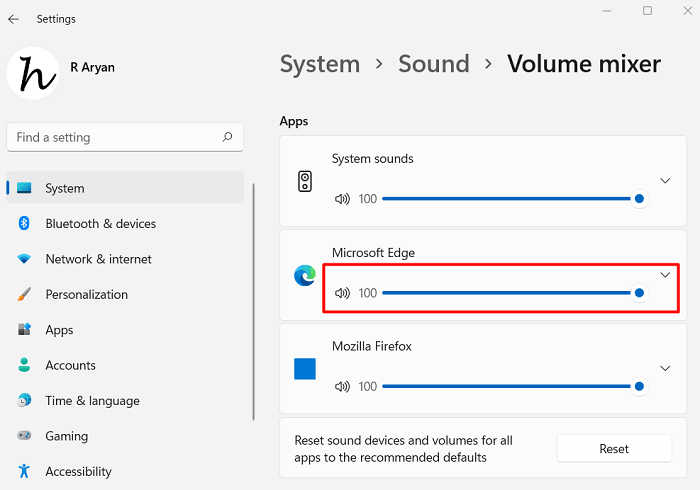Expand the Microsoft Edge options

pyautogui.click(x=665, y=275)
